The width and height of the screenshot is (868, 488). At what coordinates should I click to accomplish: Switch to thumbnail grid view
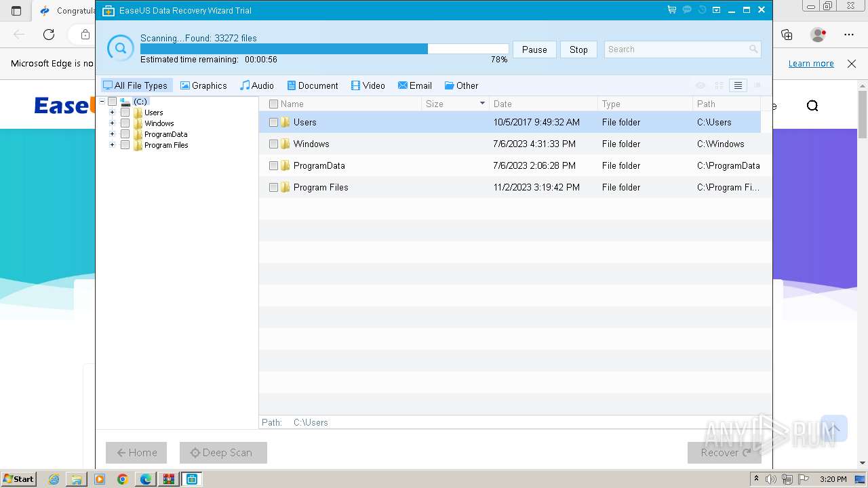719,85
